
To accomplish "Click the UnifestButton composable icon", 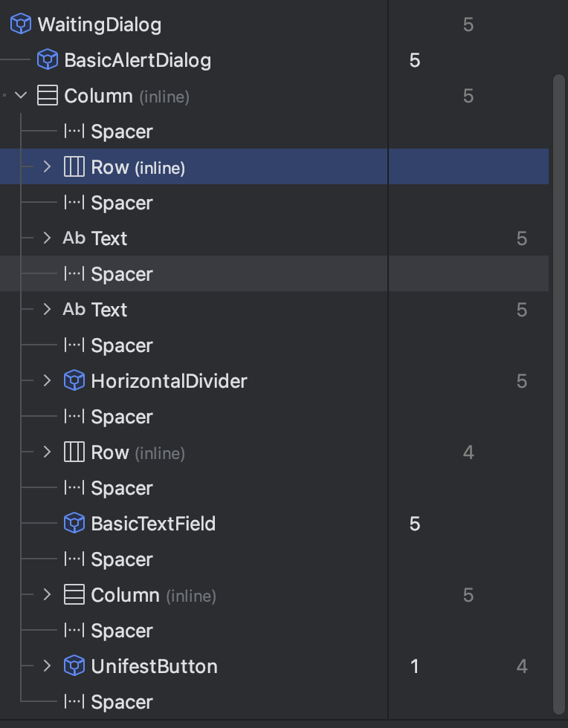I will point(74,666).
